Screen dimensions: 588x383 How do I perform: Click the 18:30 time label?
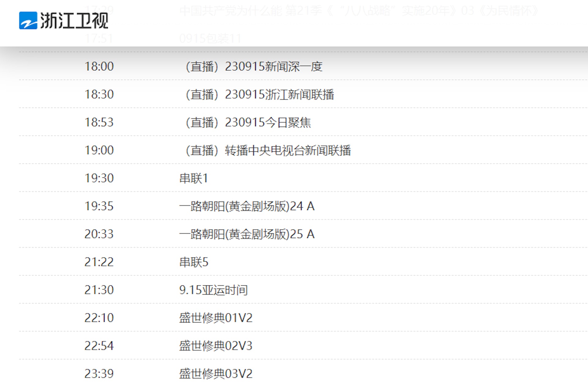(x=99, y=95)
